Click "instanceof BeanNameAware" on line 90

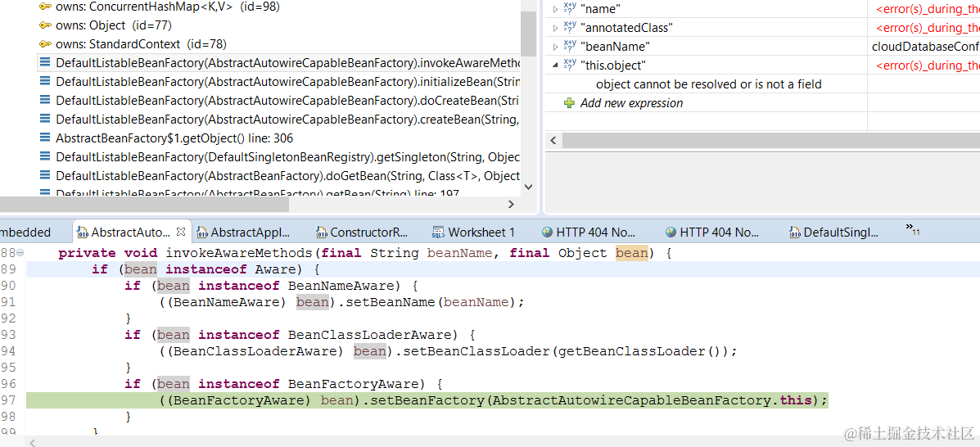click(x=300, y=287)
